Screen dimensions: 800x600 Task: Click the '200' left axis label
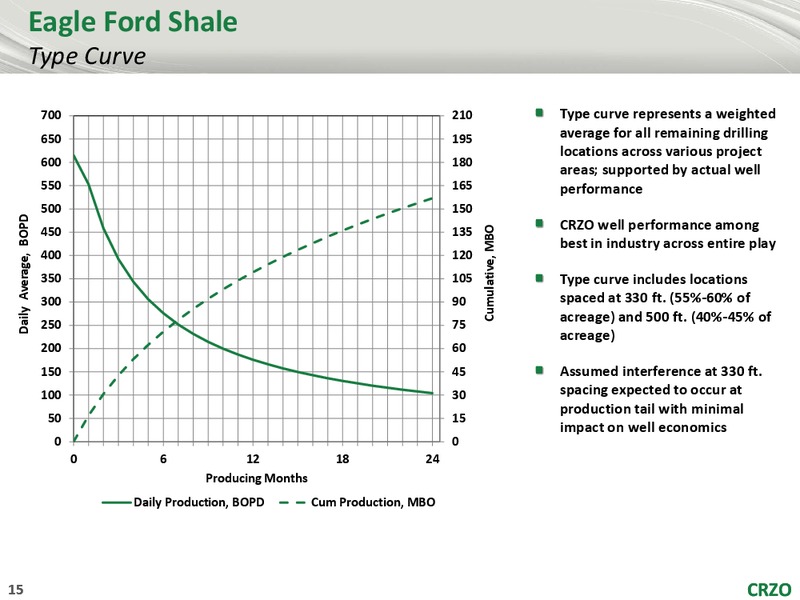(x=51, y=348)
